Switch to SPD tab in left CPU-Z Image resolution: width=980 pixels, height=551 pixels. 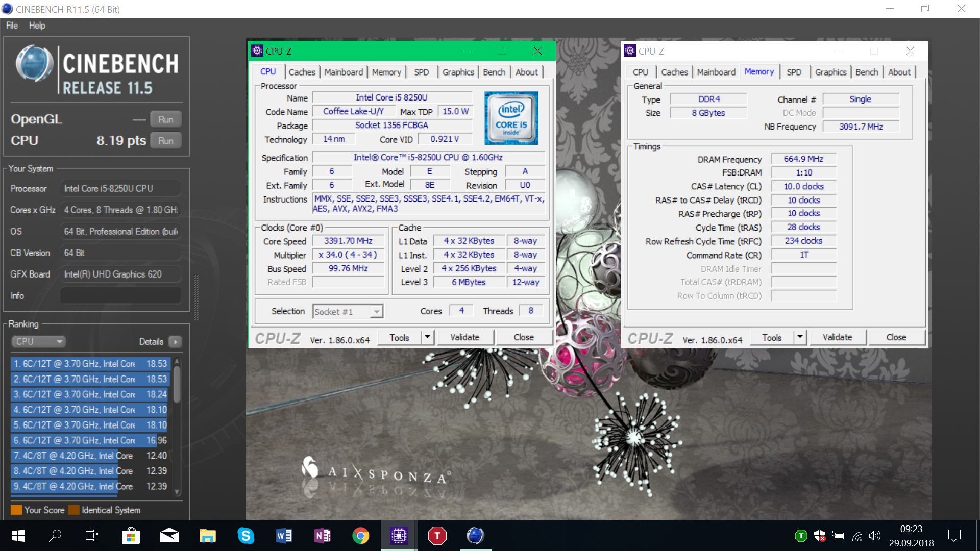422,72
